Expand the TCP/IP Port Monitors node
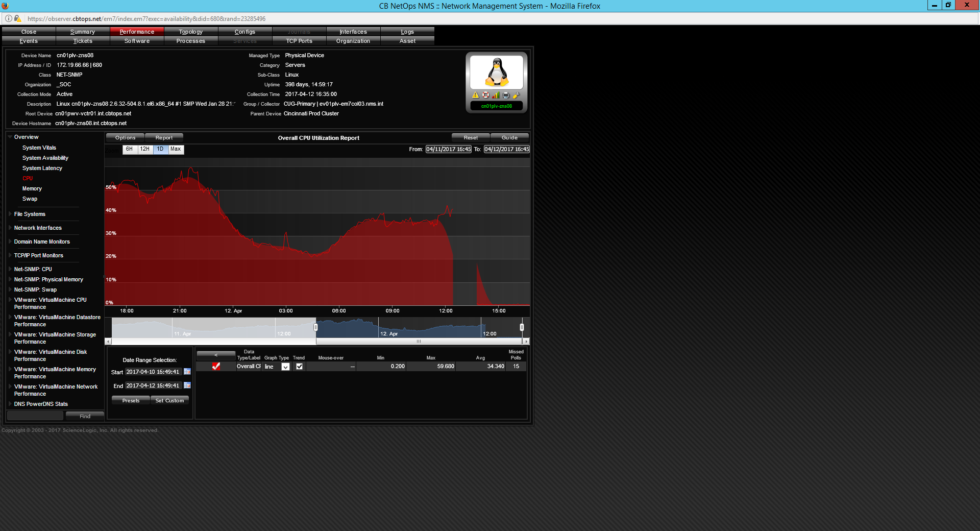This screenshot has width=980, height=531. click(x=10, y=255)
